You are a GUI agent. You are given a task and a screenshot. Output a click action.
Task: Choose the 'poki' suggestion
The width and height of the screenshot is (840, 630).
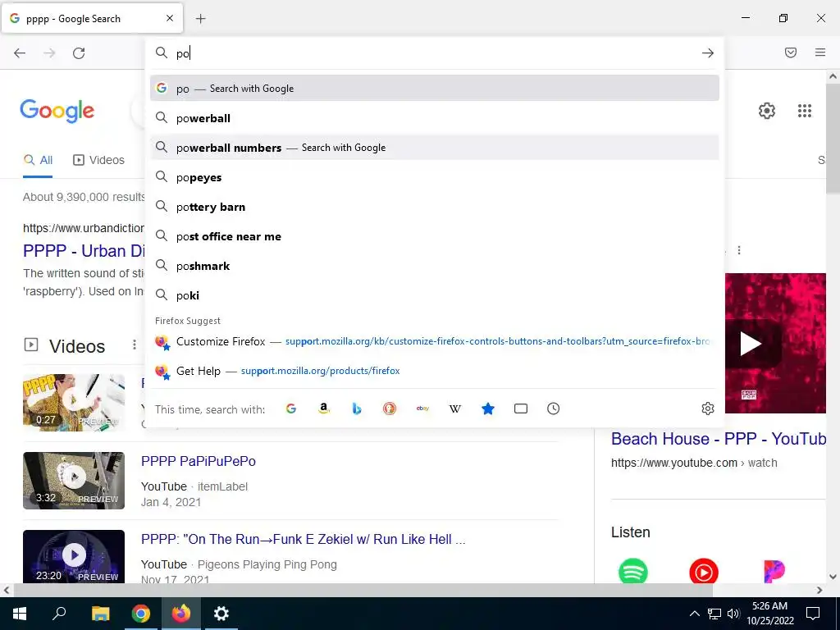[x=435, y=295]
